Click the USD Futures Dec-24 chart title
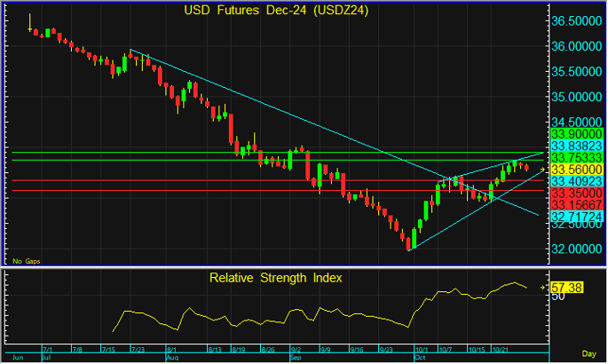The width and height of the screenshot is (608, 364). (275, 11)
